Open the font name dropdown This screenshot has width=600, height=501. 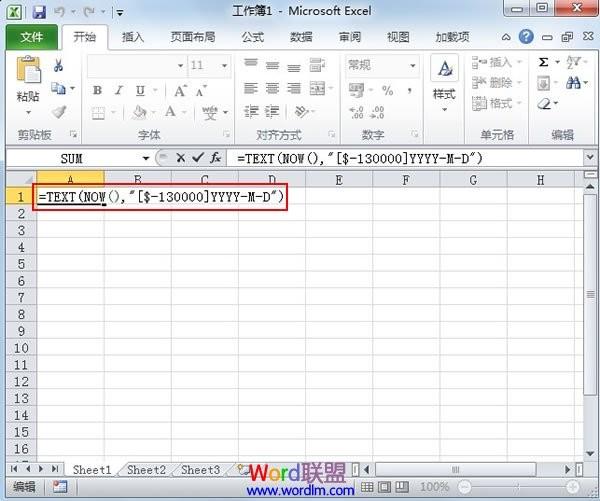[181, 66]
